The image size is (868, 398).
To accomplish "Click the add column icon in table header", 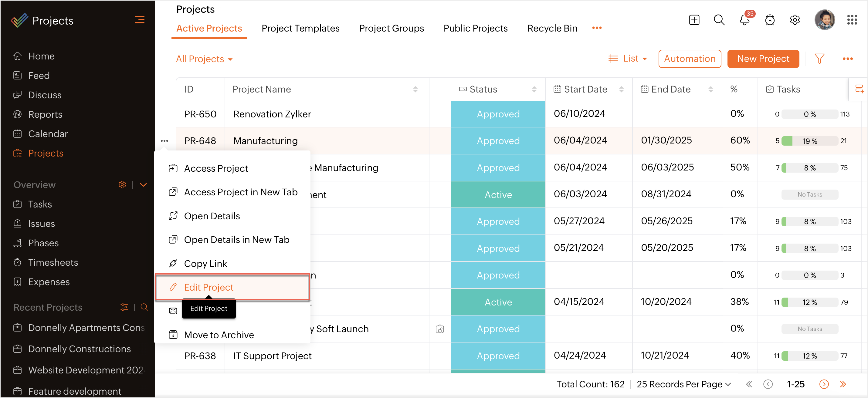I will [x=859, y=89].
